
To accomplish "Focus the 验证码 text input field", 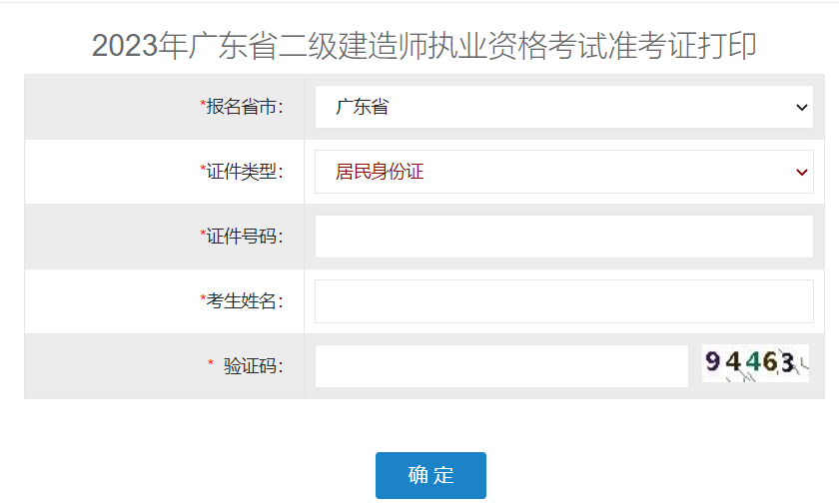I will click(x=501, y=366).
